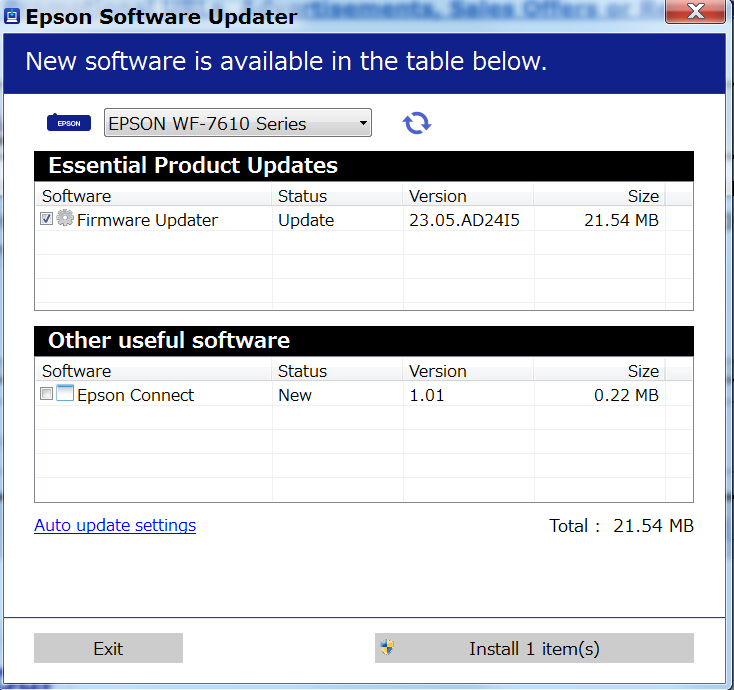The image size is (734, 690).
Task: Close the Epson Software Updater window
Action: tap(696, 11)
